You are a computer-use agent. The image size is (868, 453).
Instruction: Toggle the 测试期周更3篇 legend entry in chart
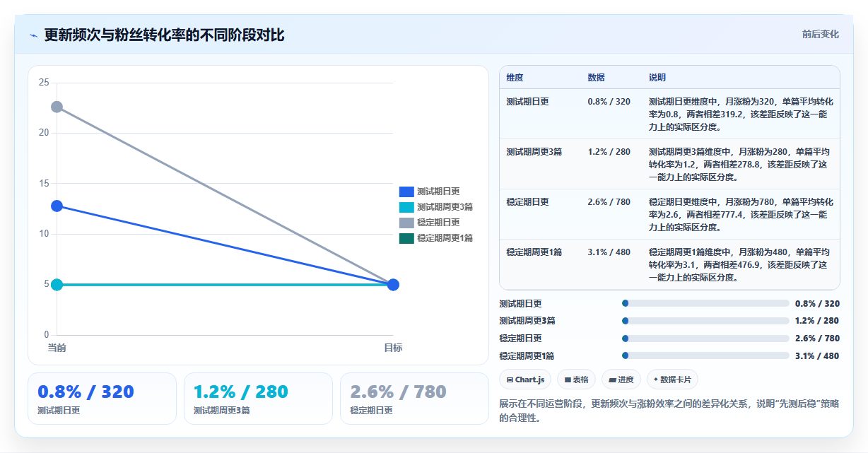coord(436,207)
